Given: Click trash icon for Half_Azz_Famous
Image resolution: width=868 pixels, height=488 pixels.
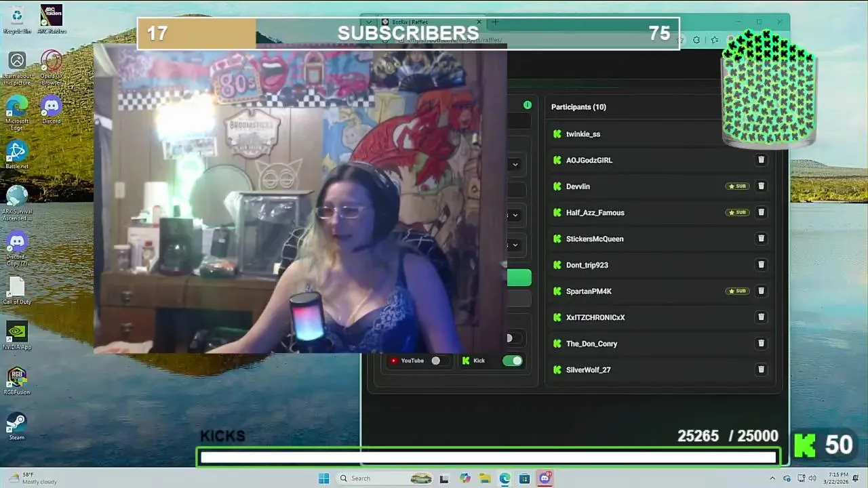Looking at the screenshot, I should point(761,212).
